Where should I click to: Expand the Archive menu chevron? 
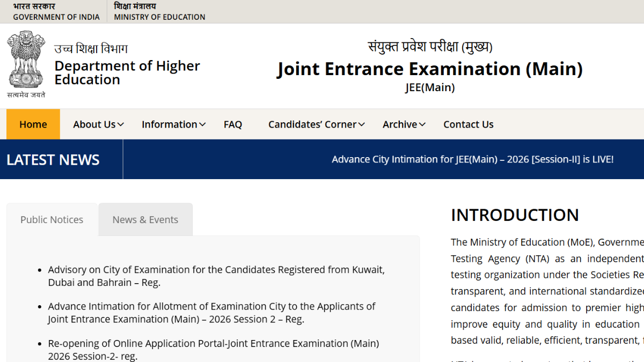[x=422, y=124]
